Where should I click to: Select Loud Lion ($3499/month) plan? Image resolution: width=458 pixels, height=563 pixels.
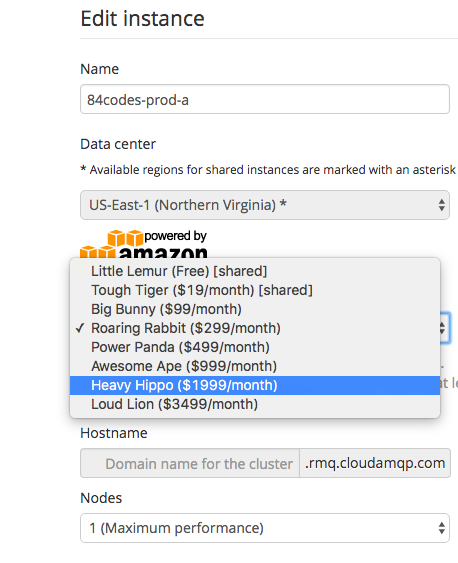point(255,404)
